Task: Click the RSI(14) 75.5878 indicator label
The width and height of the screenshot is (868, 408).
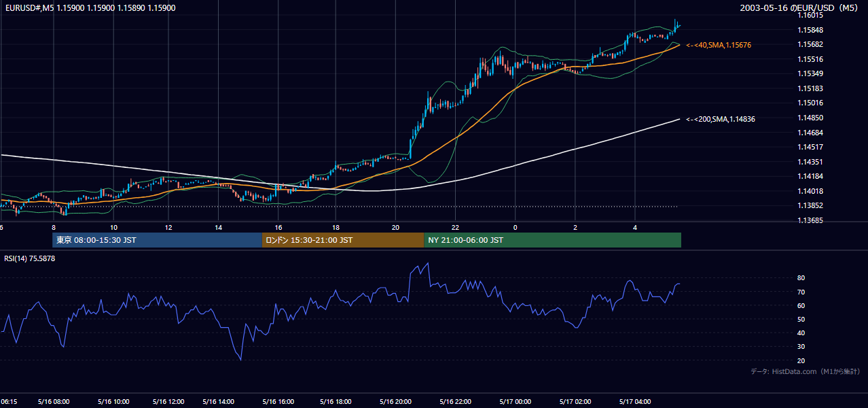Action: (30, 258)
